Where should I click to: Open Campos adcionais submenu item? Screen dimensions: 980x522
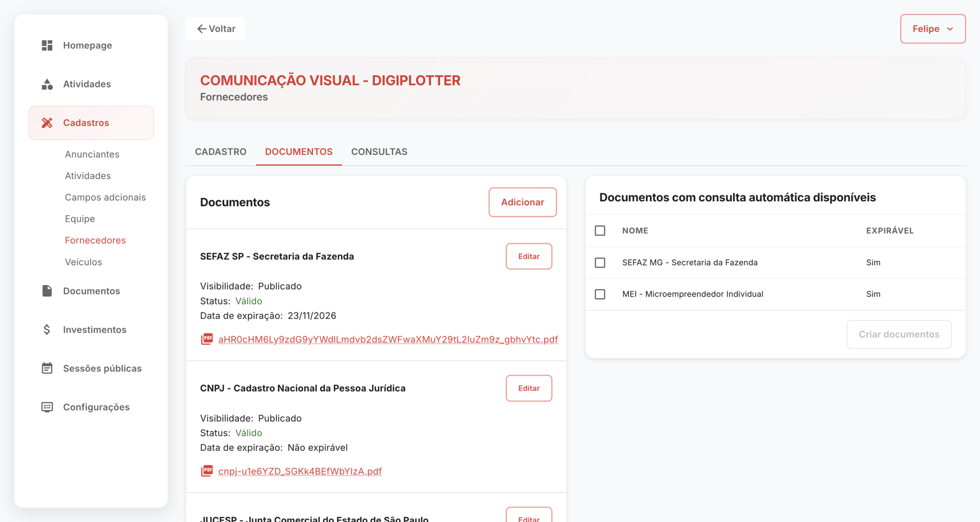tap(105, 197)
